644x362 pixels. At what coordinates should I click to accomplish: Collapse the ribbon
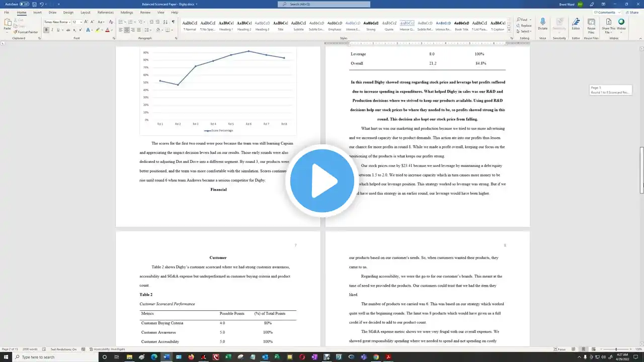pyautogui.click(x=641, y=38)
